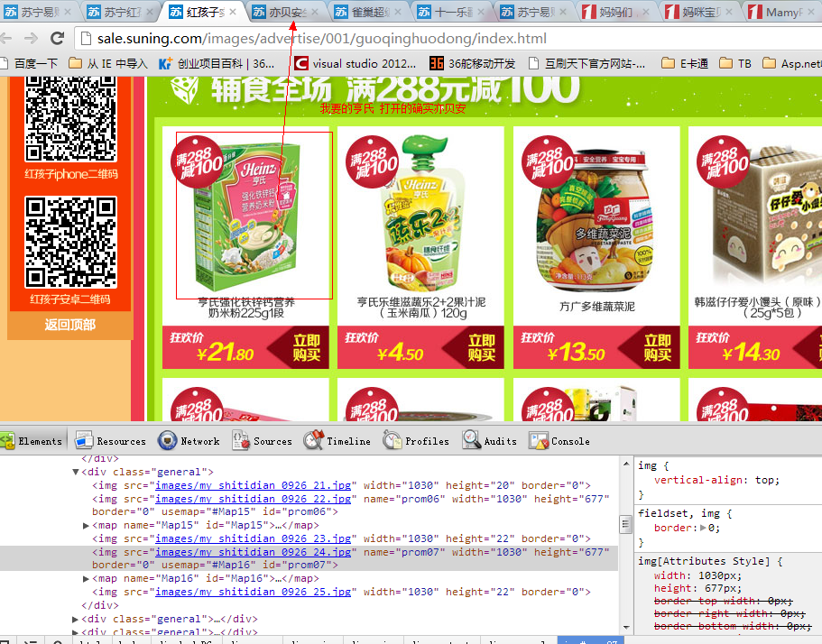Click the Heinz 亨氏 rice cereal image
This screenshot has height=644, width=822.
tap(245, 216)
